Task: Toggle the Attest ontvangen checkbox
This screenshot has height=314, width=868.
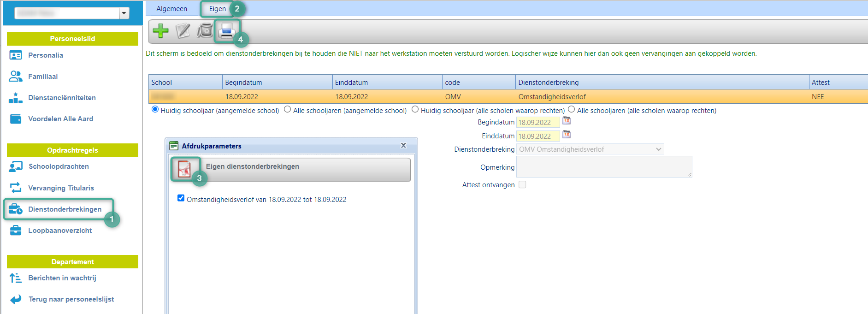Action: click(x=522, y=184)
